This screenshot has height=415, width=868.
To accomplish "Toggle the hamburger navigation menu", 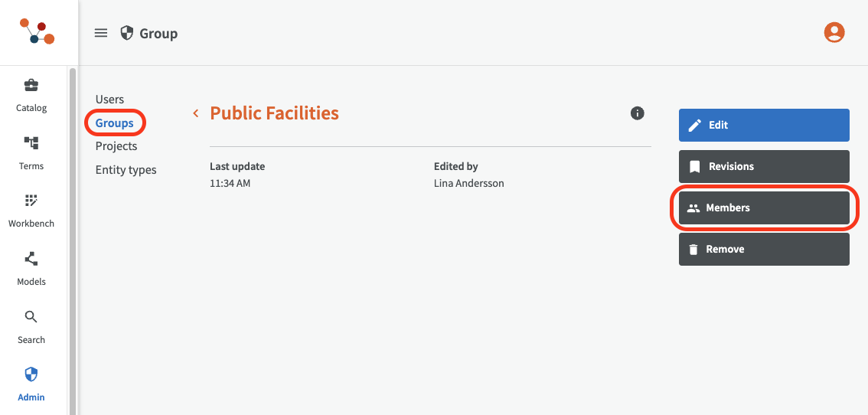I will 101,33.
